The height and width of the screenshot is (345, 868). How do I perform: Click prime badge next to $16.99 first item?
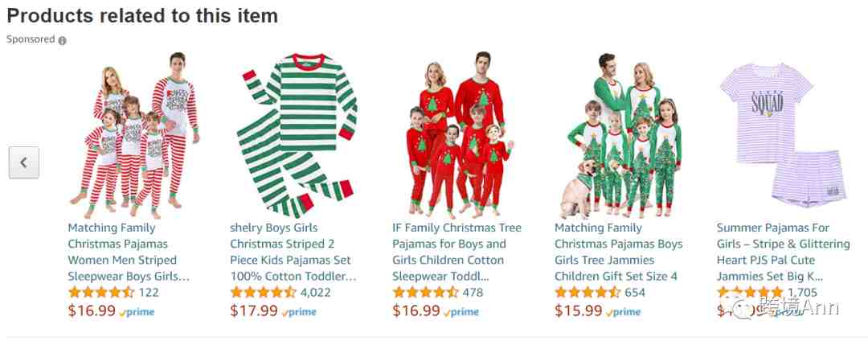[137, 312]
